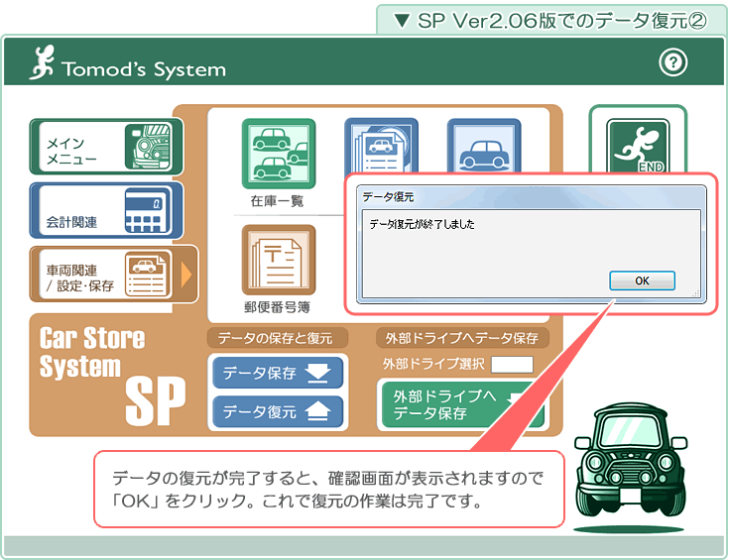Open the 在庫一覧 car list icon
This screenshot has width=729, height=560.
click(x=279, y=154)
